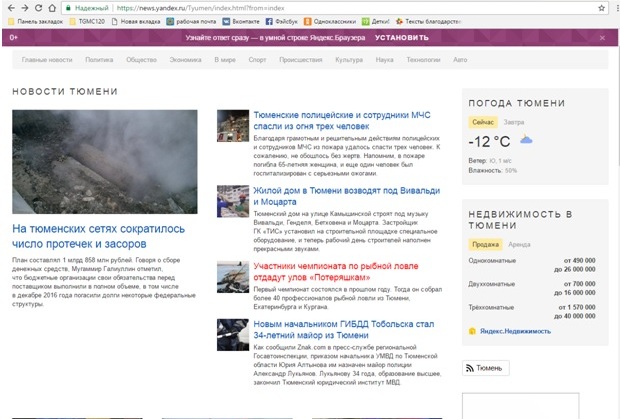Open the Спорт news section
This screenshot has width=620, height=419.
tap(257, 60)
